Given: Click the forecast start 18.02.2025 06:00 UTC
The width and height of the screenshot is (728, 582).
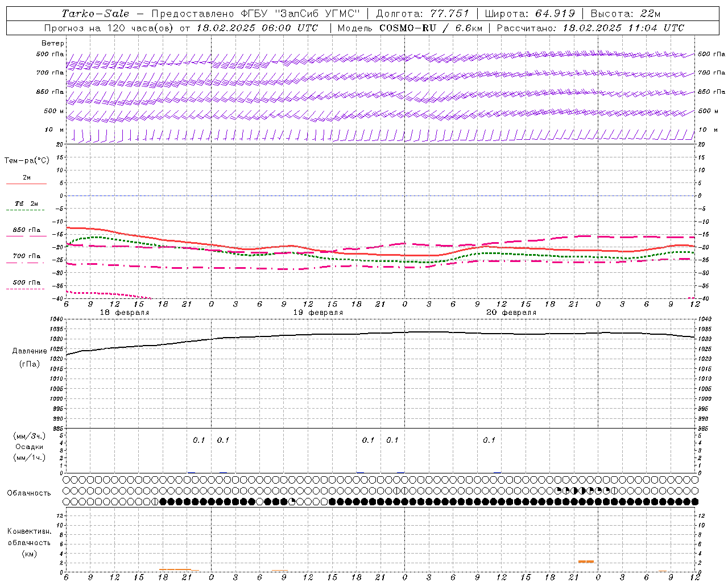Looking at the screenshot, I should pos(257,28).
